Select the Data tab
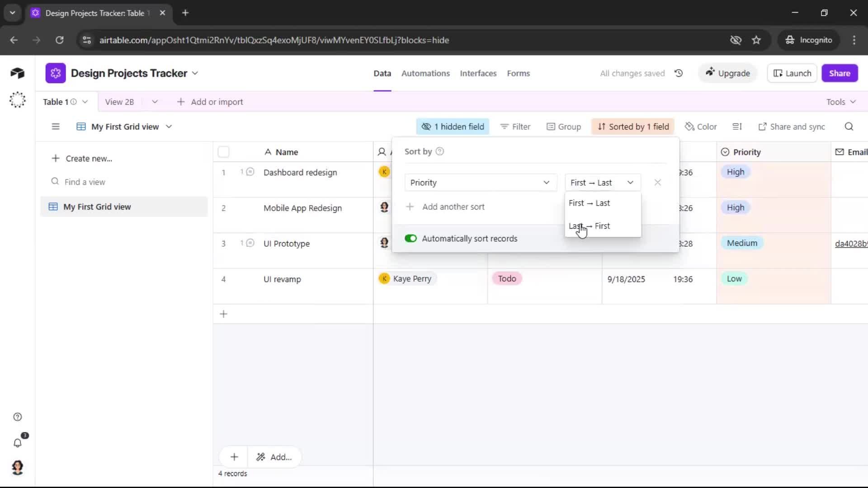This screenshot has width=868, height=488. click(x=382, y=73)
